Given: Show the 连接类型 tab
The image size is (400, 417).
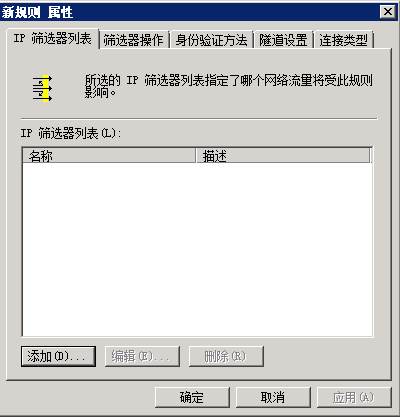Looking at the screenshot, I should [343, 40].
